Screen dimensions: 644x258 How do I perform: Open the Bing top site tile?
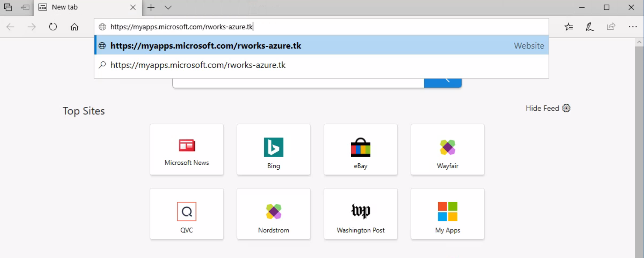pyautogui.click(x=273, y=149)
